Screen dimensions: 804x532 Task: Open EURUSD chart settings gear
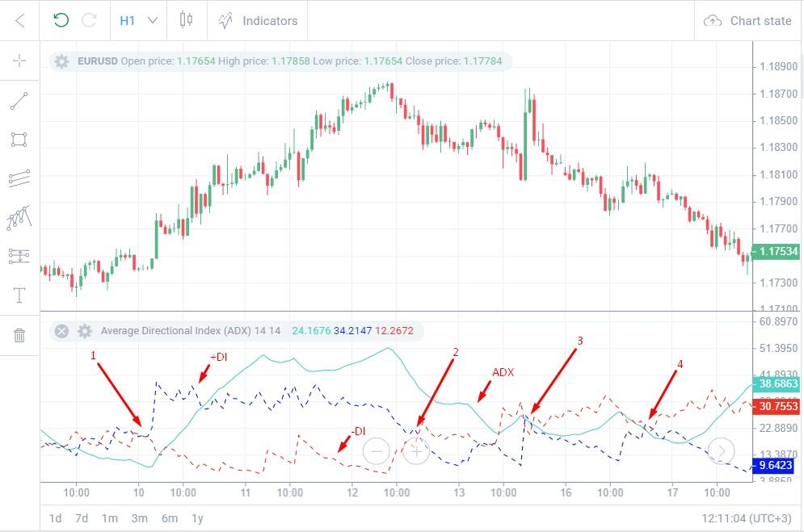[61, 61]
